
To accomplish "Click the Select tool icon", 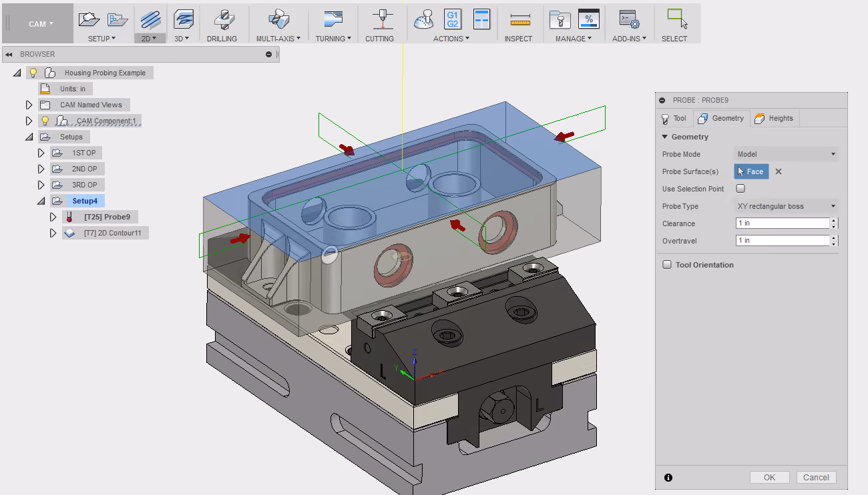I will point(676,19).
